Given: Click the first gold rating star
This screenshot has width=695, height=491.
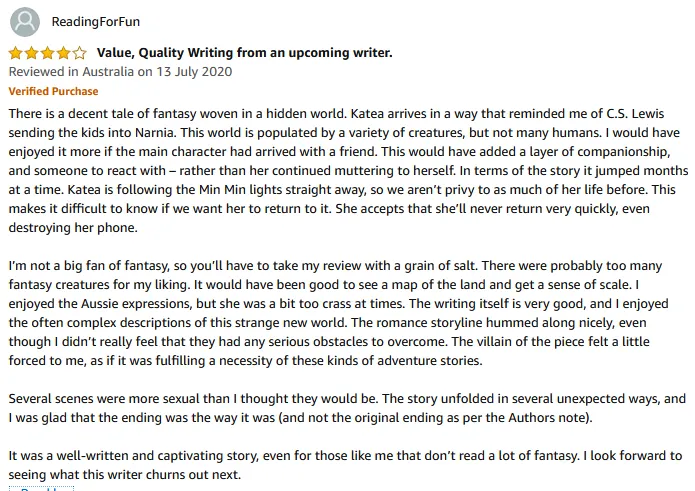Looking at the screenshot, I should (x=16, y=53).
